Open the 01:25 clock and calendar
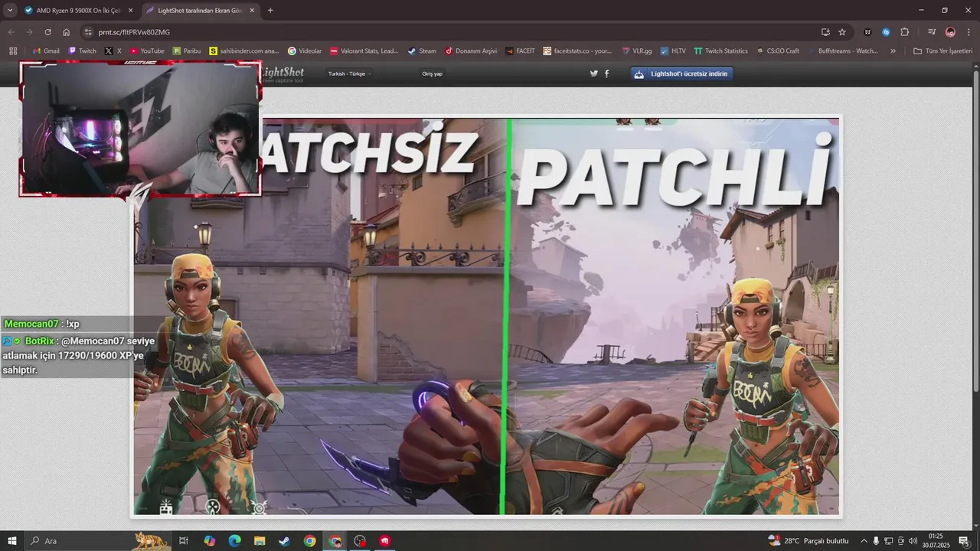Image resolution: width=980 pixels, height=551 pixels. tap(935, 541)
